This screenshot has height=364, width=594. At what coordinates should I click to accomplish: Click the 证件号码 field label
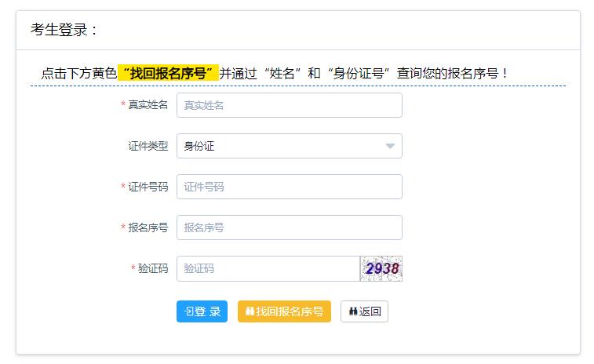(x=148, y=187)
